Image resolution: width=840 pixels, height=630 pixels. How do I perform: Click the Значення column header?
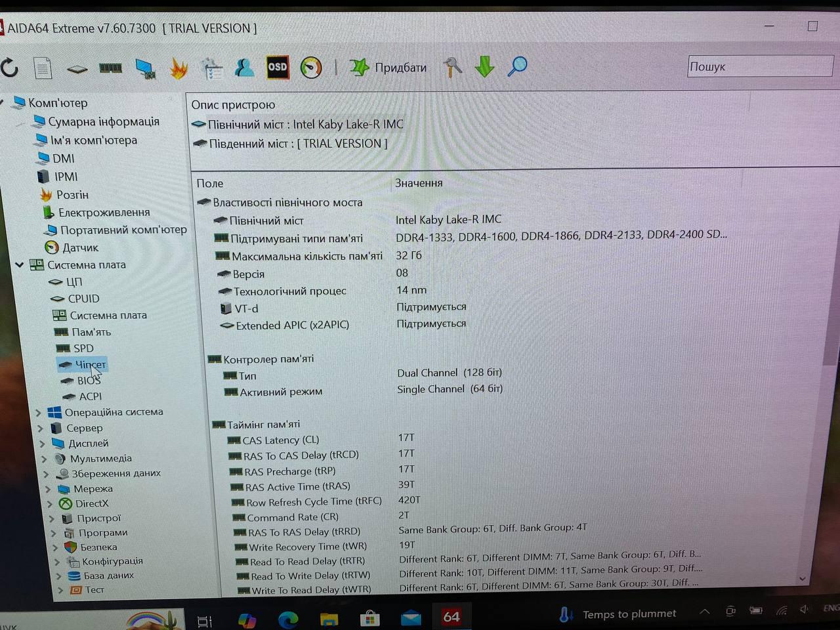pyautogui.click(x=419, y=183)
